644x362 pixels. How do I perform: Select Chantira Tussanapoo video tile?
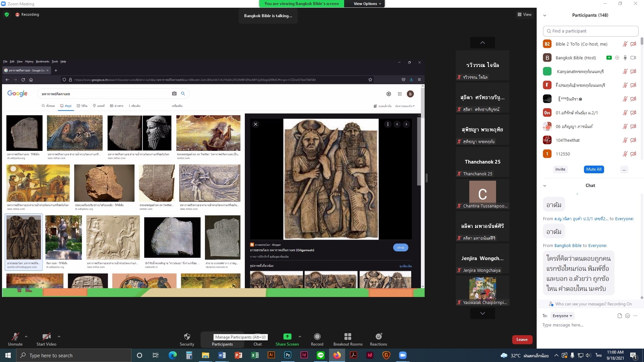(482, 195)
